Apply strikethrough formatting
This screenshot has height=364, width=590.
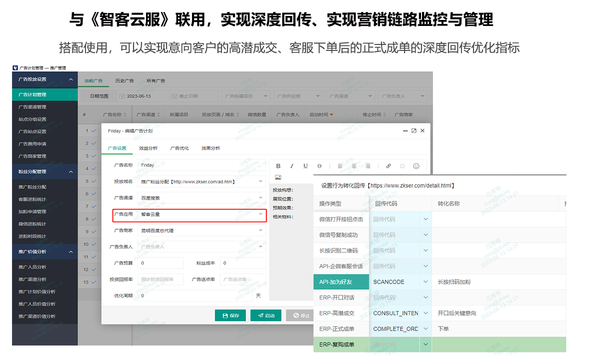(x=320, y=166)
